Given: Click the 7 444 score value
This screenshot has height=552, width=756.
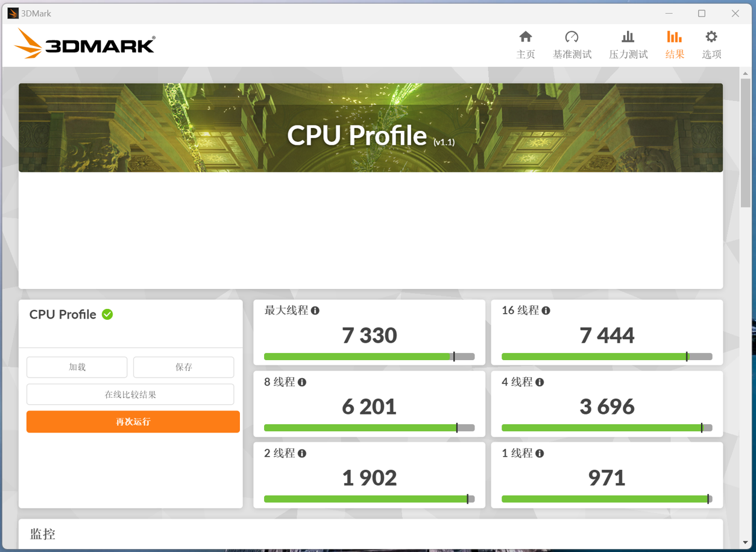Looking at the screenshot, I should pos(607,335).
